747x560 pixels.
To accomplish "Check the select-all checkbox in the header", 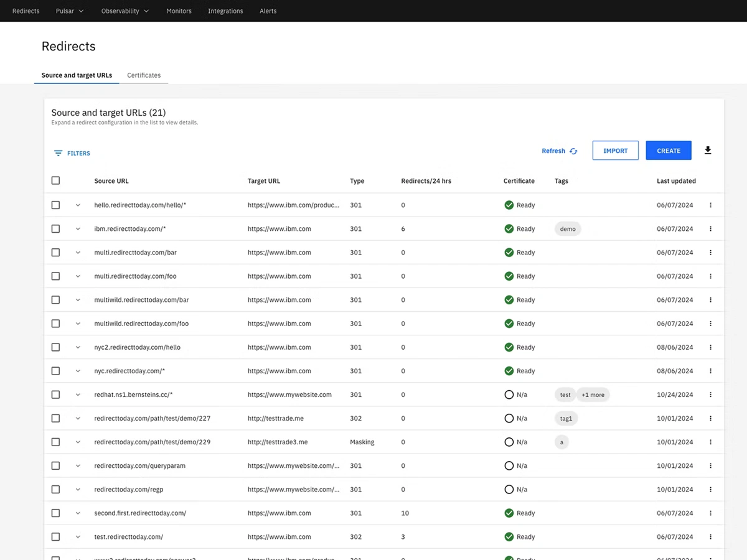I will click(x=55, y=180).
